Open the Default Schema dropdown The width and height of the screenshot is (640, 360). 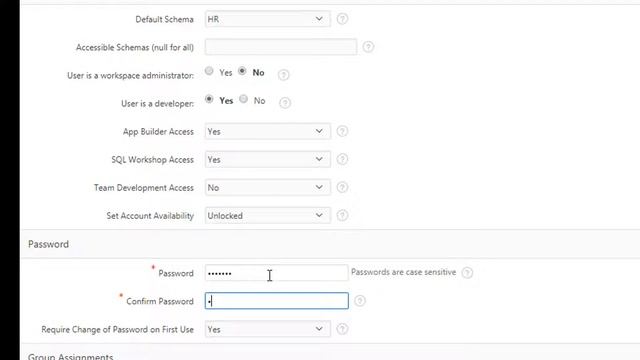coord(267,19)
